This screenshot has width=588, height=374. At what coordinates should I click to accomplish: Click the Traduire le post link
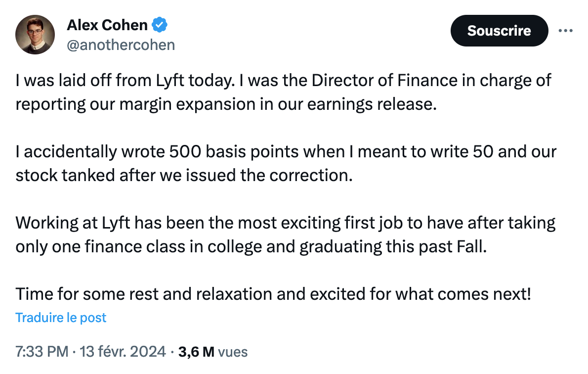click(61, 318)
